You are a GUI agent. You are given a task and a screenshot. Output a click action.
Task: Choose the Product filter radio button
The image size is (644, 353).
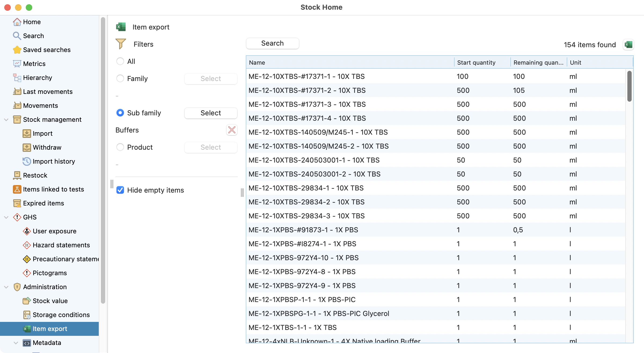pos(120,147)
